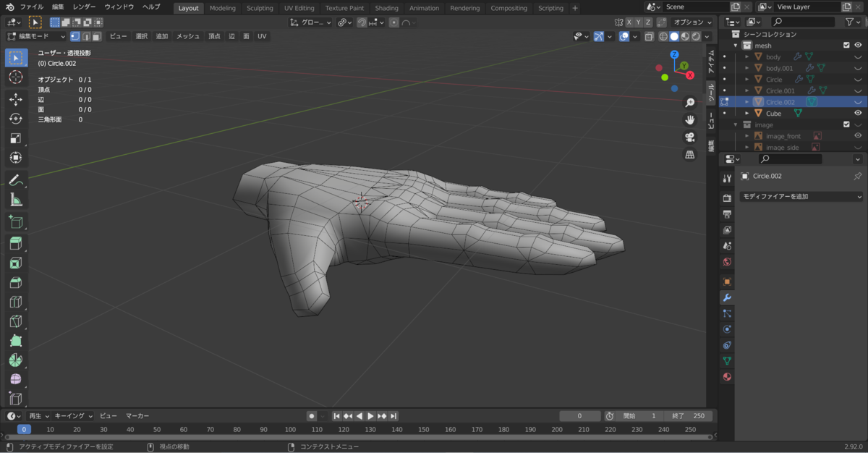
Task: Open the Modifier properties wrench tab
Action: pos(727,297)
